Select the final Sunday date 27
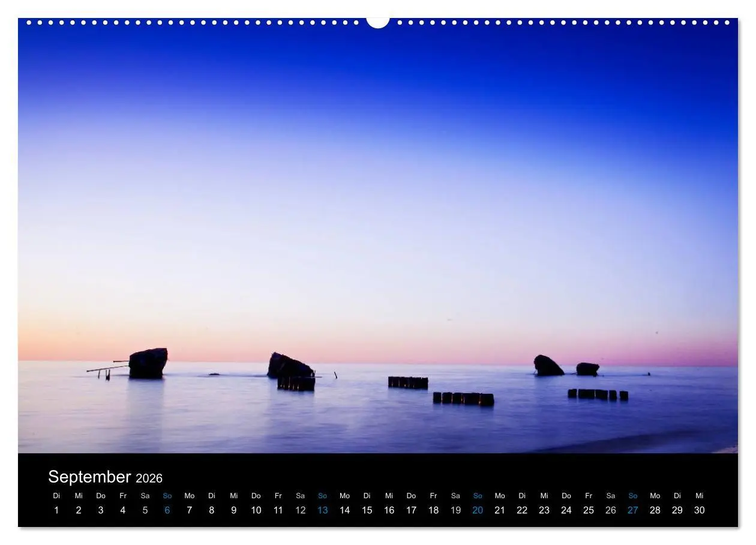756x545 pixels. [632, 510]
